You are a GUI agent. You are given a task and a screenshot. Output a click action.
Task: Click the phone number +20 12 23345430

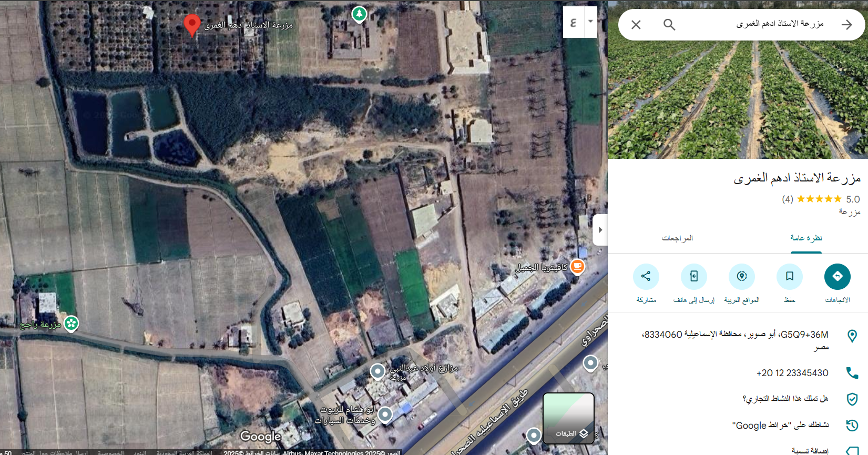(x=792, y=373)
